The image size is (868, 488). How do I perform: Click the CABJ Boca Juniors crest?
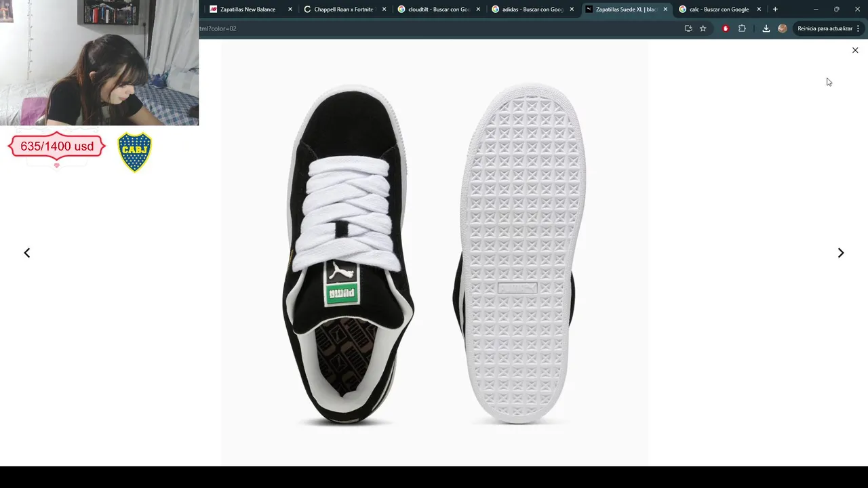tap(134, 152)
